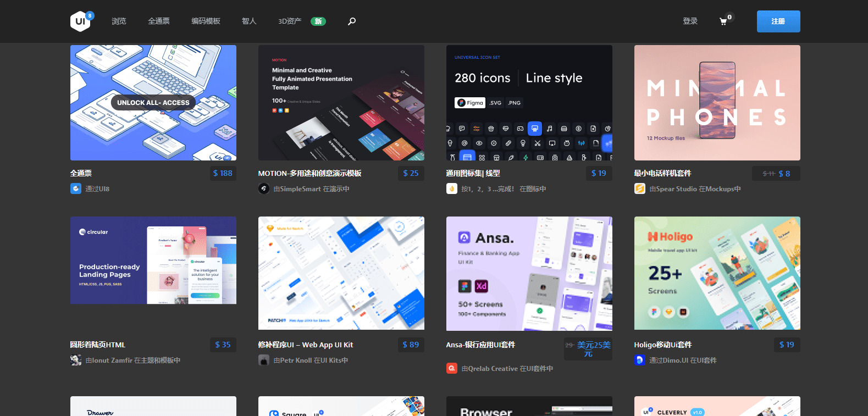Open the shopping cart icon
The height and width of the screenshot is (416, 868).
click(723, 21)
